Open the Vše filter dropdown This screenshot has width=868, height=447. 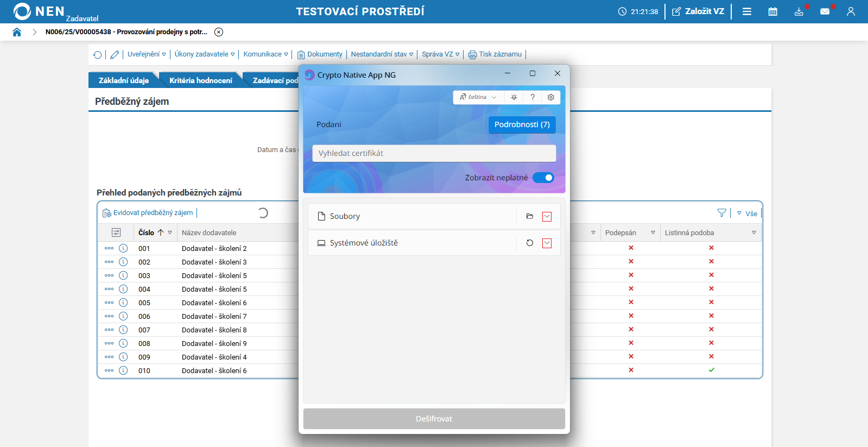(747, 213)
